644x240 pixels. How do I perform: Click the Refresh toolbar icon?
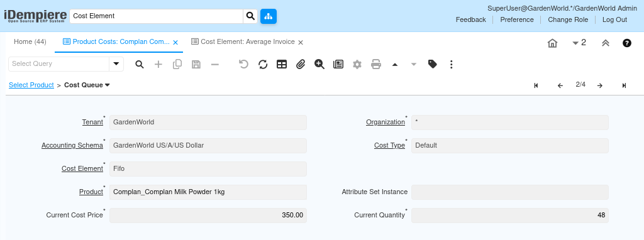pos(263,65)
